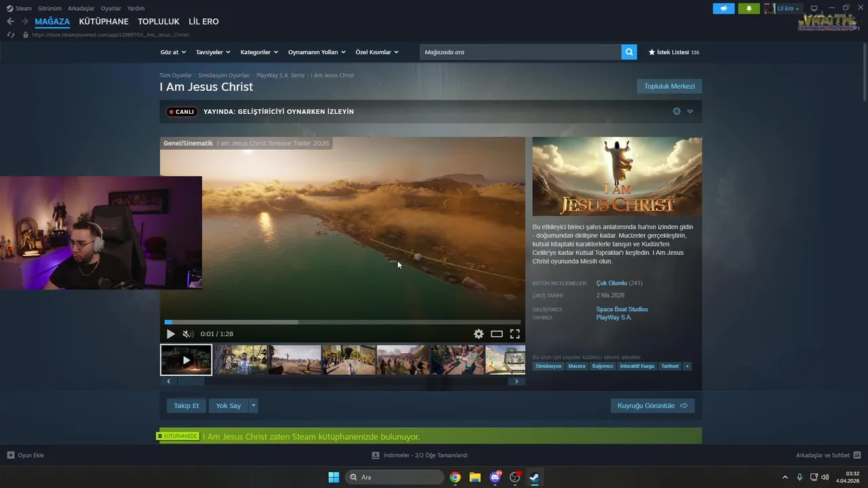
Task: Click the Big Picture mode monitor icon
Action: [x=814, y=9]
